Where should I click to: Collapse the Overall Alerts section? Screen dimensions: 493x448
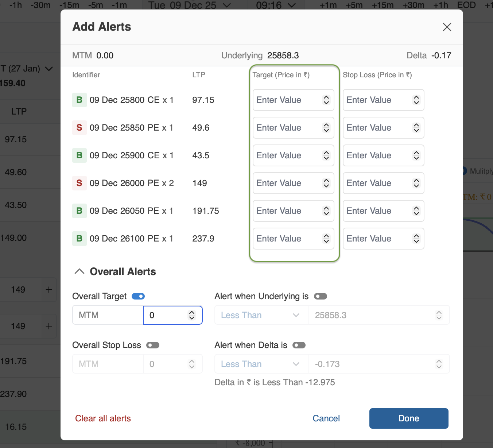[79, 271]
